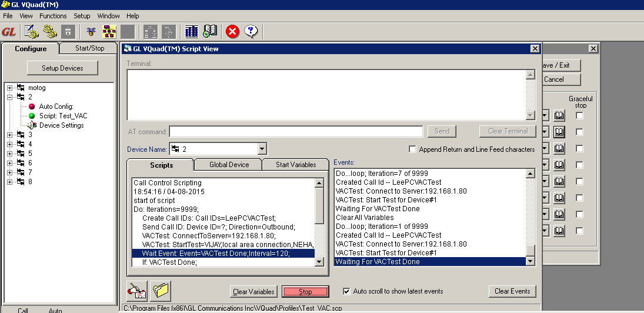
Task: Expand device 3 tree node
Action: [x=10, y=135]
